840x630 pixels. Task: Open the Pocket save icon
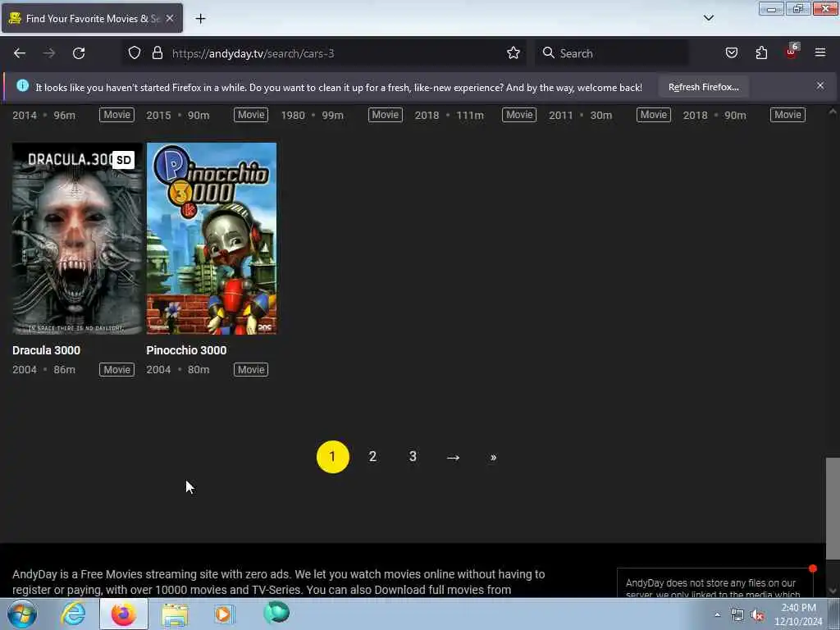point(731,53)
